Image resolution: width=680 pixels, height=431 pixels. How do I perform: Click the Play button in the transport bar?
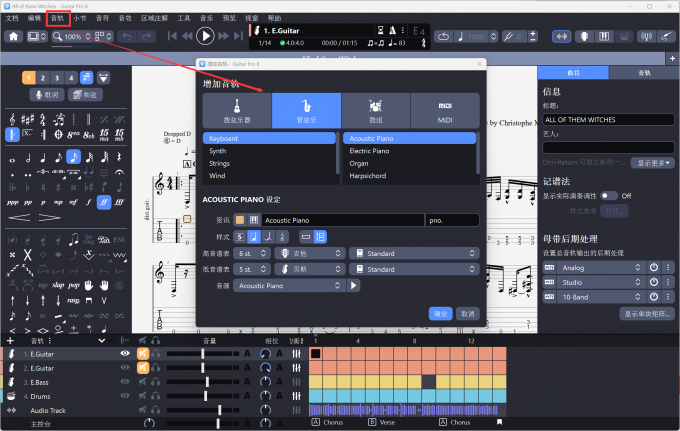pyautogui.click(x=205, y=36)
